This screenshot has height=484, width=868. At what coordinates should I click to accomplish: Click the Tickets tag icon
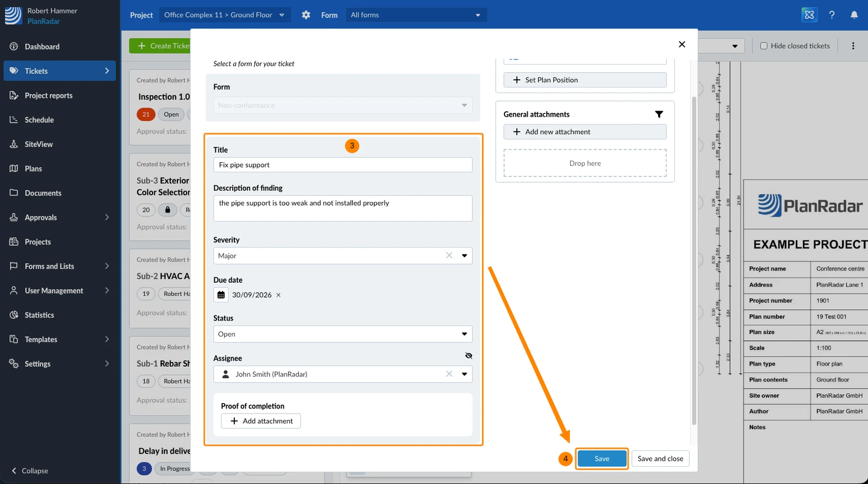point(14,71)
